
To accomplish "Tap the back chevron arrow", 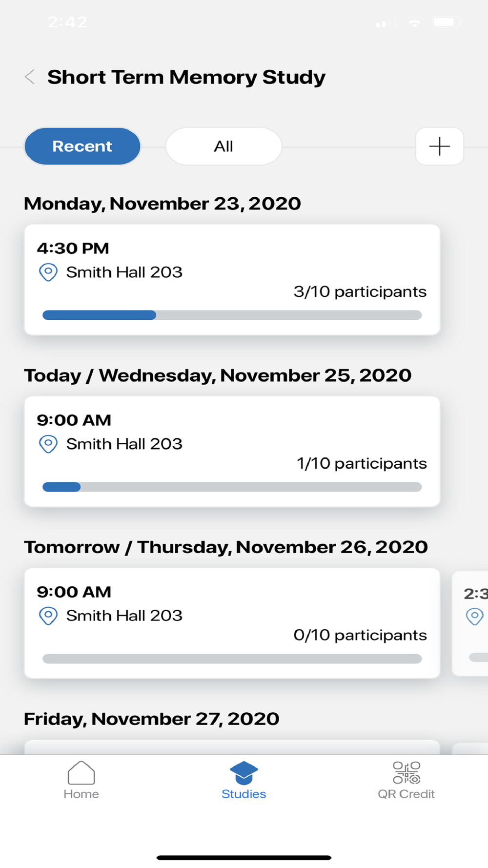I will (x=30, y=77).
